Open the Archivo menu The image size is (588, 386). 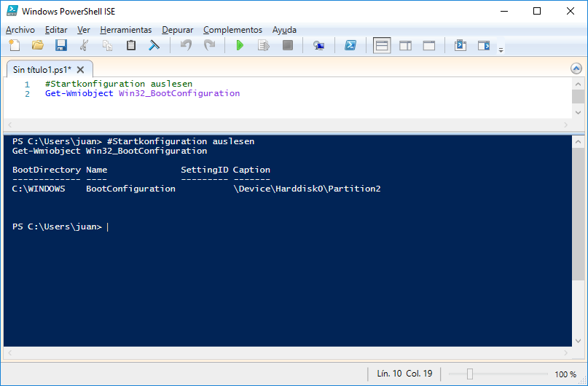pos(20,30)
